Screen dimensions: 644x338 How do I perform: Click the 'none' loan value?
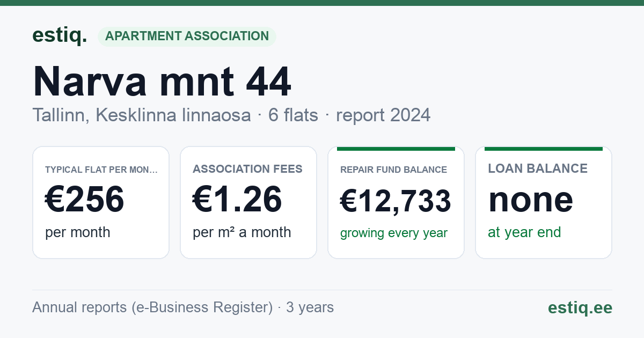tap(531, 199)
